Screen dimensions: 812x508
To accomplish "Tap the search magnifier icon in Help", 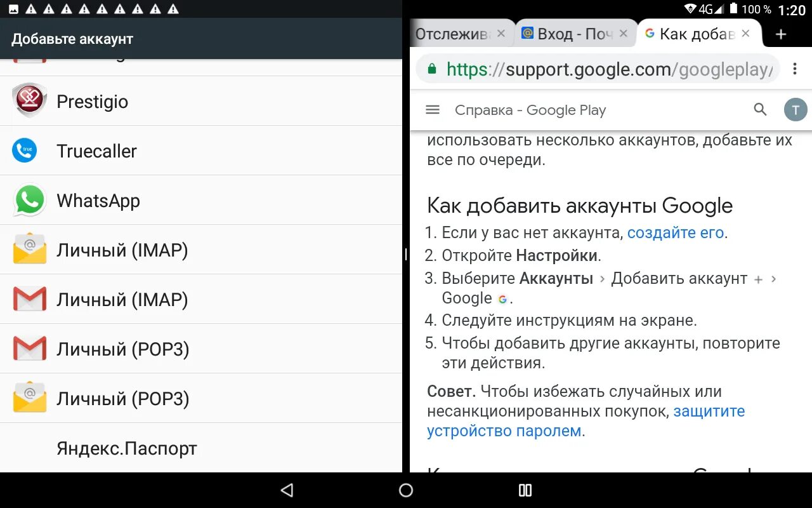I will tap(760, 109).
